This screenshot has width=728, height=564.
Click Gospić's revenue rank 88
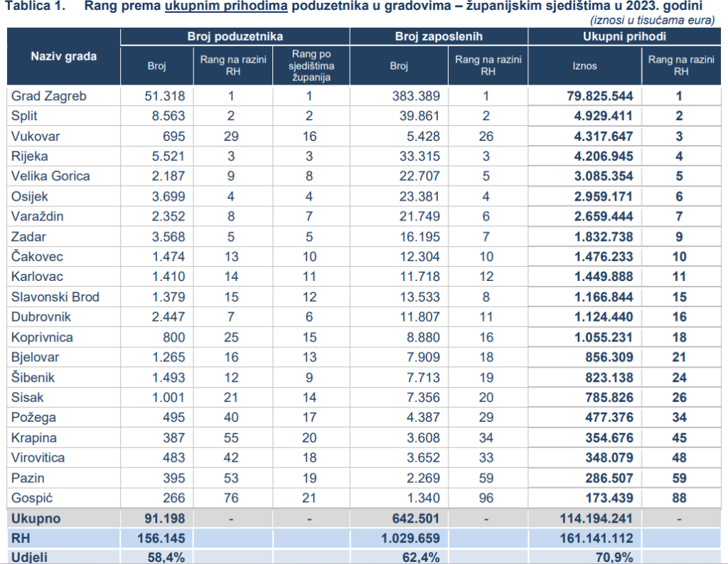point(678,499)
